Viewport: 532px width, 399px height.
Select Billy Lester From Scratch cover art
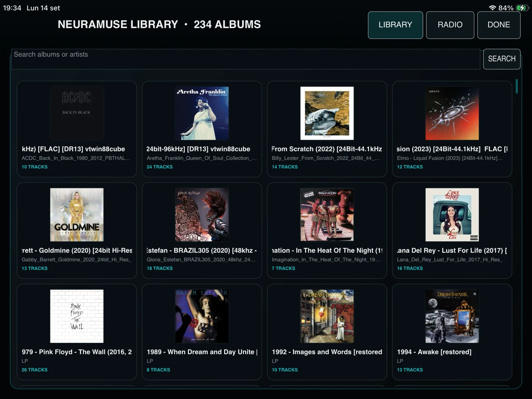pyautogui.click(x=327, y=113)
